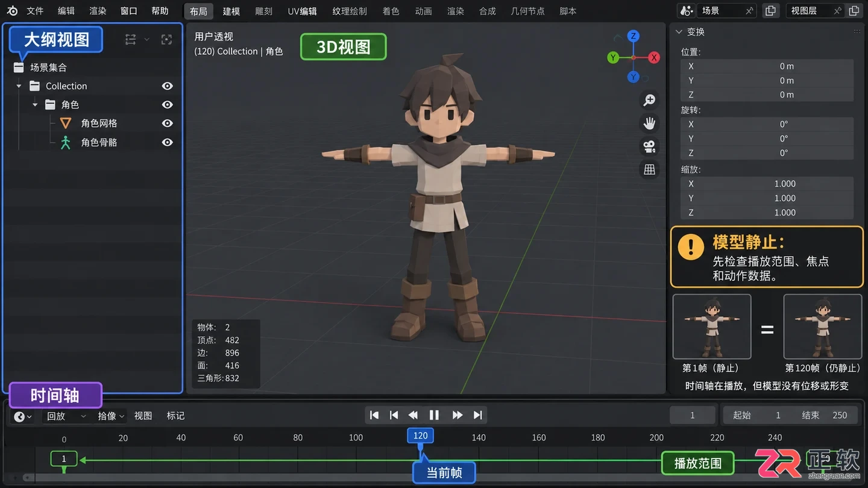
Task: Open the outliner filter icon
Action: pyautogui.click(x=130, y=40)
